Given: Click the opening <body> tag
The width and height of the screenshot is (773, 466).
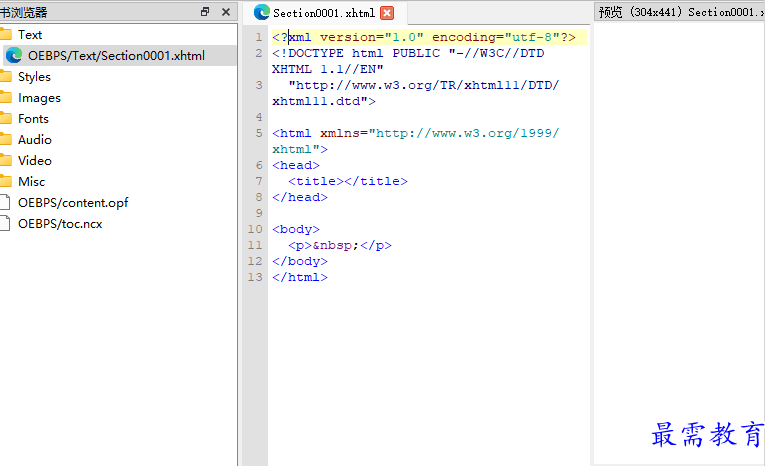Looking at the screenshot, I should coord(296,230).
